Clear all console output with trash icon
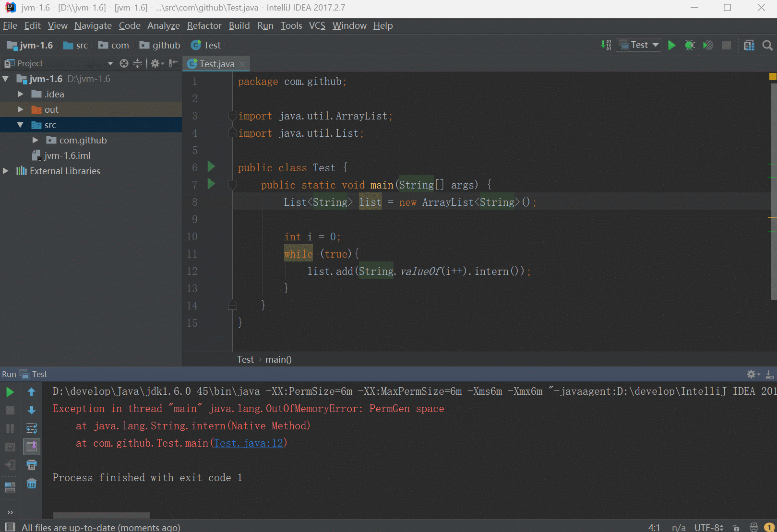The image size is (777, 532). click(32, 483)
